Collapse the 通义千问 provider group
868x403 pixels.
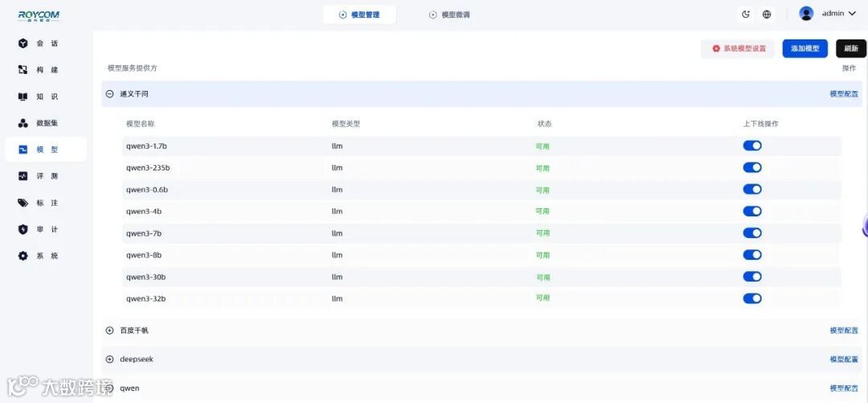109,94
